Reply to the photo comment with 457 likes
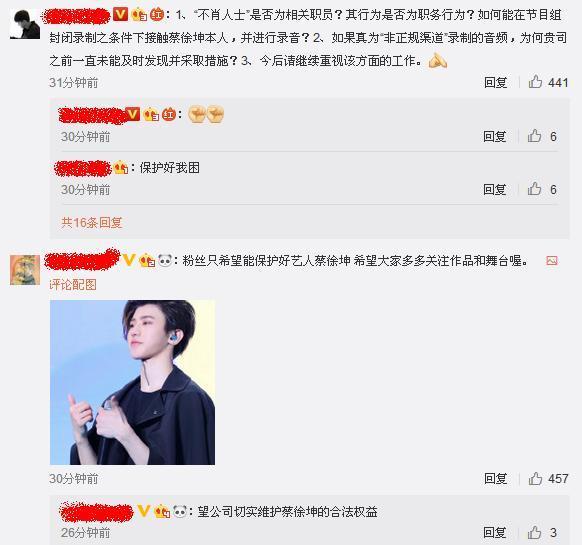Screen dimensions: 582x545 pos(496,479)
